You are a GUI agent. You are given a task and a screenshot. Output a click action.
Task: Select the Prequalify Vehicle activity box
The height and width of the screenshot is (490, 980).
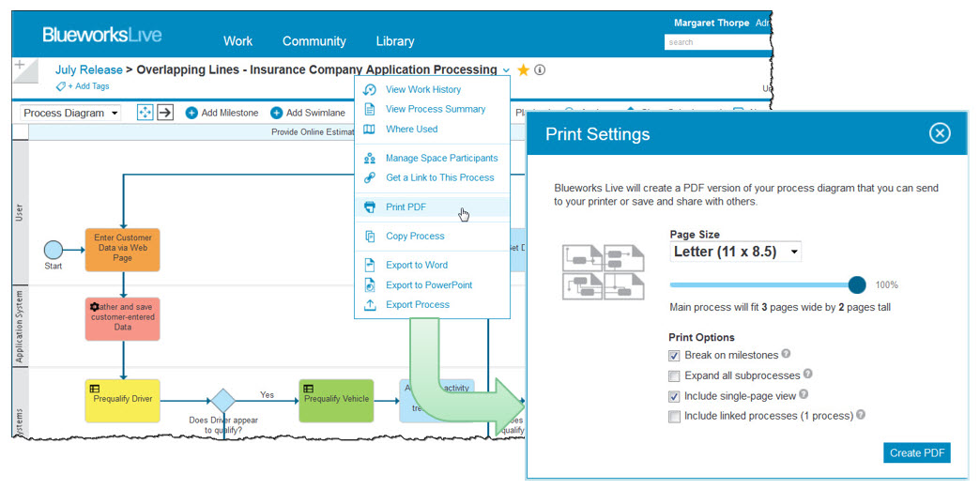coord(336,401)
